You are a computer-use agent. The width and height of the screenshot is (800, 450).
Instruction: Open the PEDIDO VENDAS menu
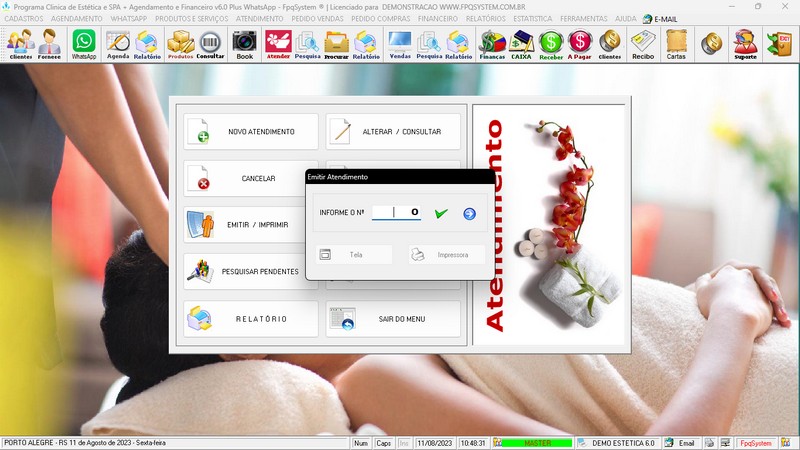coord(317,18)
